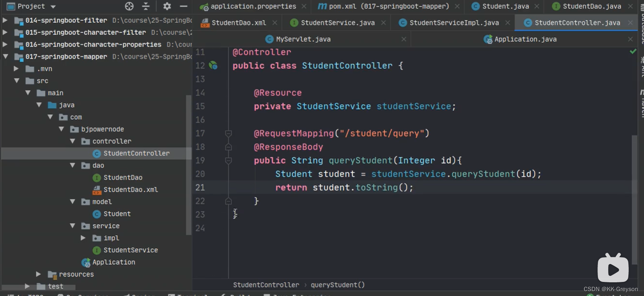644x296 pixels.
Task: Close the Student.java tab
Action: pyautogui.click(x=537, y=6)
